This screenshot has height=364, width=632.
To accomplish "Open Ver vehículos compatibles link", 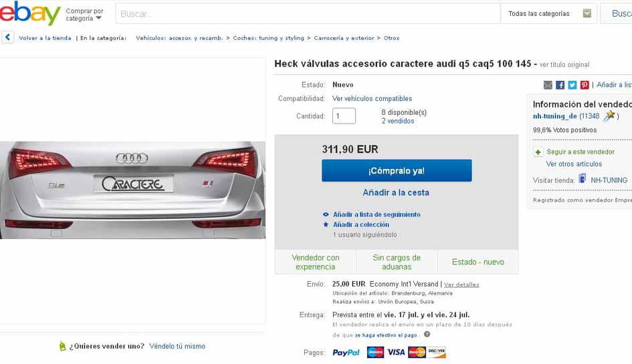I will 372,99.
